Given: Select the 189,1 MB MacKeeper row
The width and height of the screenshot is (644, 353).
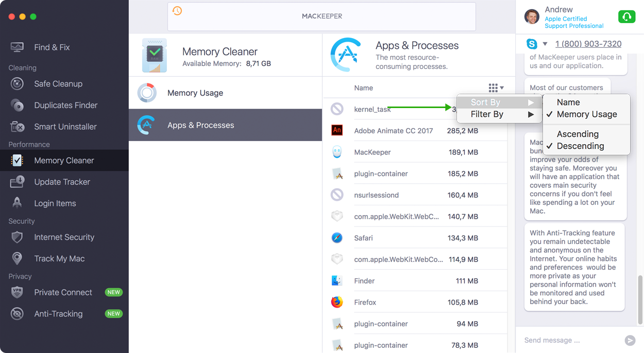Looking at the screenshot, I should click(x=415, y=152).
